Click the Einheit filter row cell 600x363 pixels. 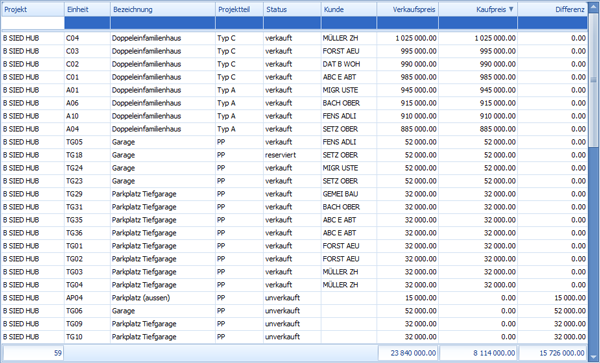(x=87, y=23)
